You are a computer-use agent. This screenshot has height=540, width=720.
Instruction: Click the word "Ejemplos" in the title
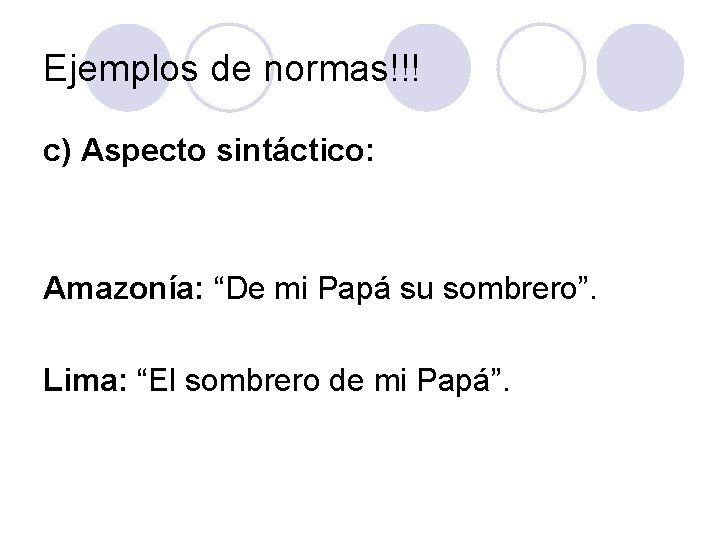(121, 69)
